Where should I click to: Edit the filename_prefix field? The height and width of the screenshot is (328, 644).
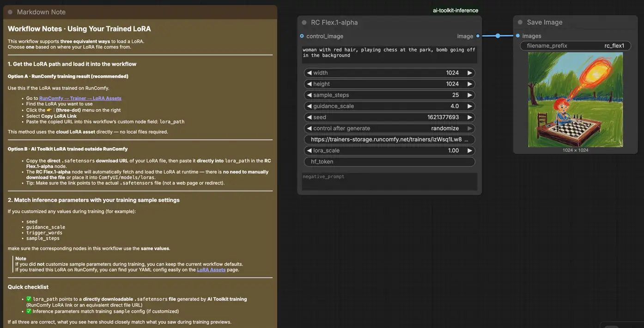click(576, 46)
